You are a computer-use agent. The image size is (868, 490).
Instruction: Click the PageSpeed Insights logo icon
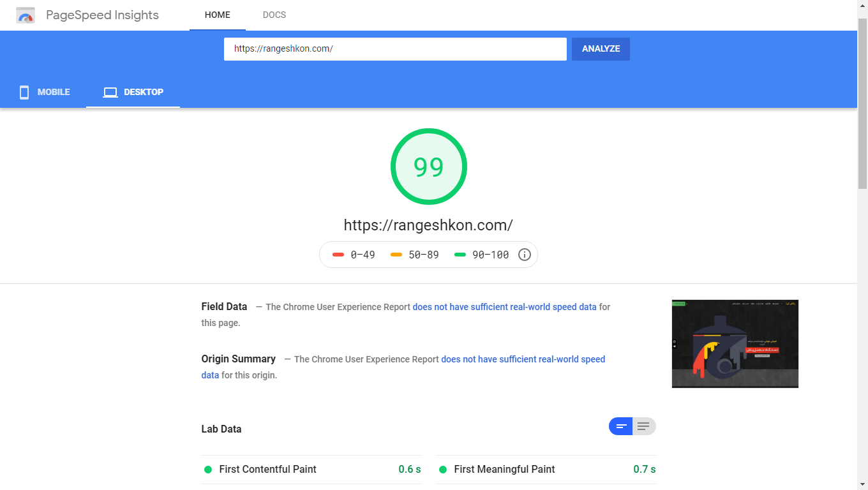(x=26, y=15)
